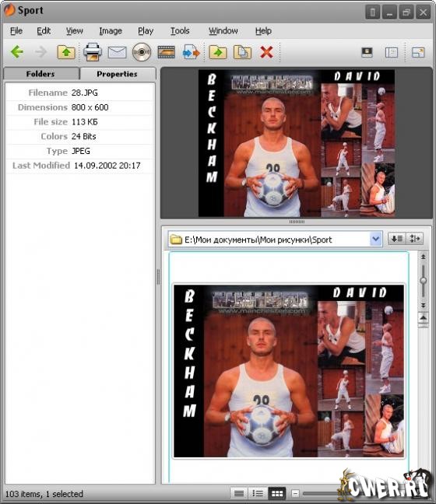
Task: Start the filmstrip slideshow
Action: [x=167, y=52]
